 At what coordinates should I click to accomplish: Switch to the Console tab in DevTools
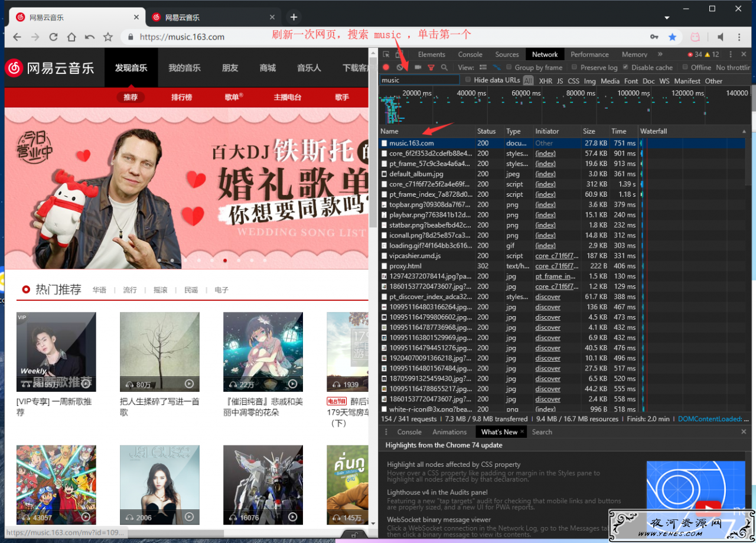click(x=470, y=54)
